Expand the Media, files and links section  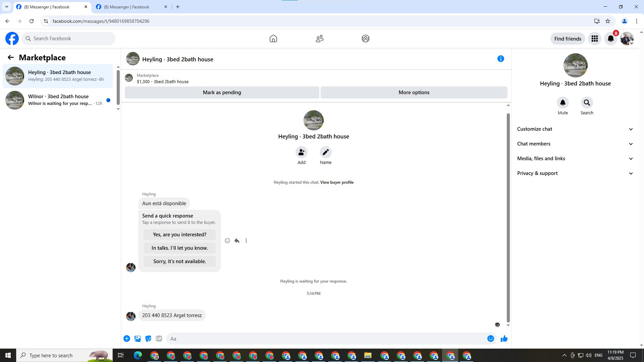[x=575, y=159]
